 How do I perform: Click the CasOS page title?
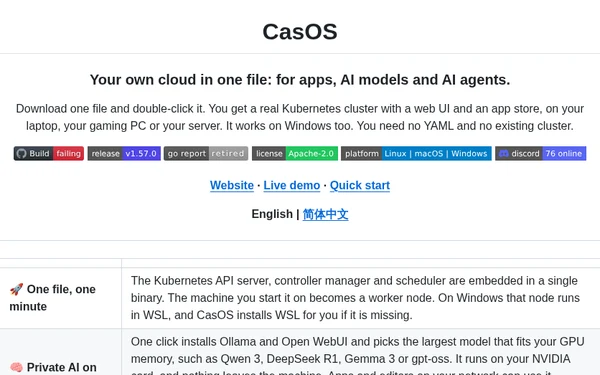(300, 31)
